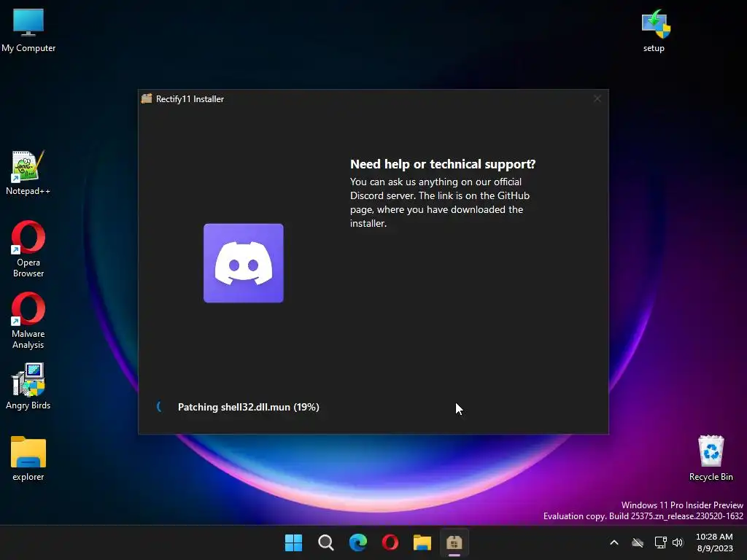Screen dimensions: 747x560
Task: Select the setup desktop icon
Action: 654,31
